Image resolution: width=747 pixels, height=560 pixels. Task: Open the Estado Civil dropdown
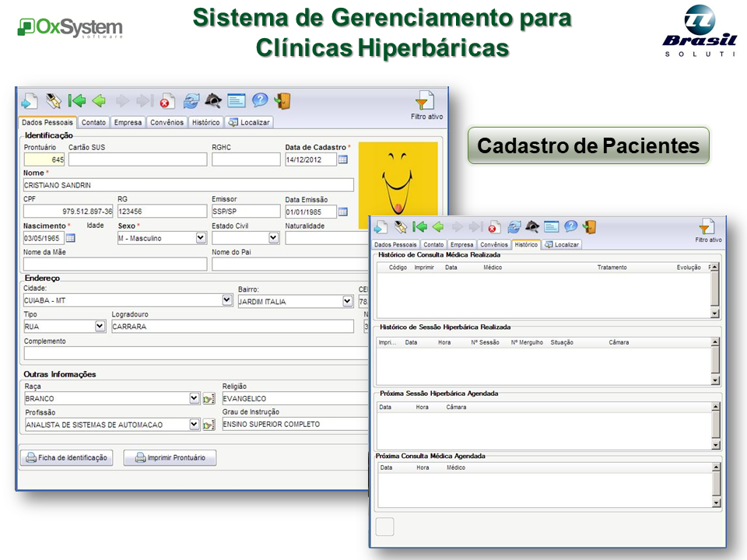click(274, 238)
